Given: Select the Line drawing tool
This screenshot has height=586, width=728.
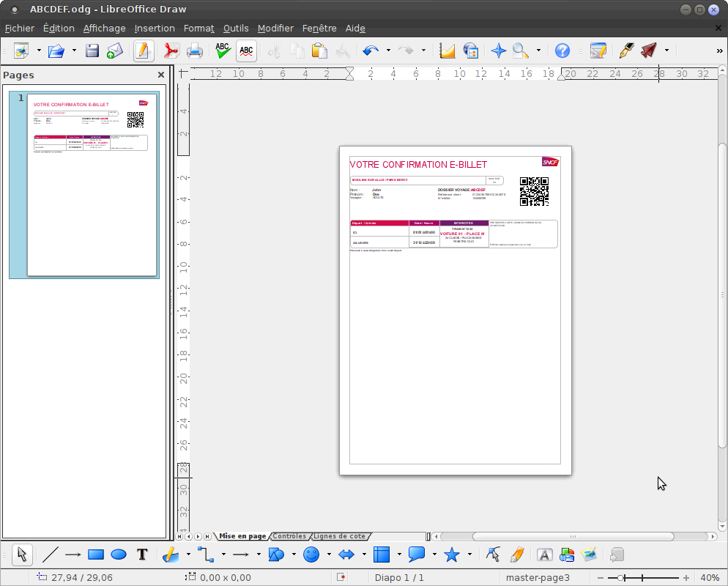Looking at the screenshot, I should (x=50, y=555).
